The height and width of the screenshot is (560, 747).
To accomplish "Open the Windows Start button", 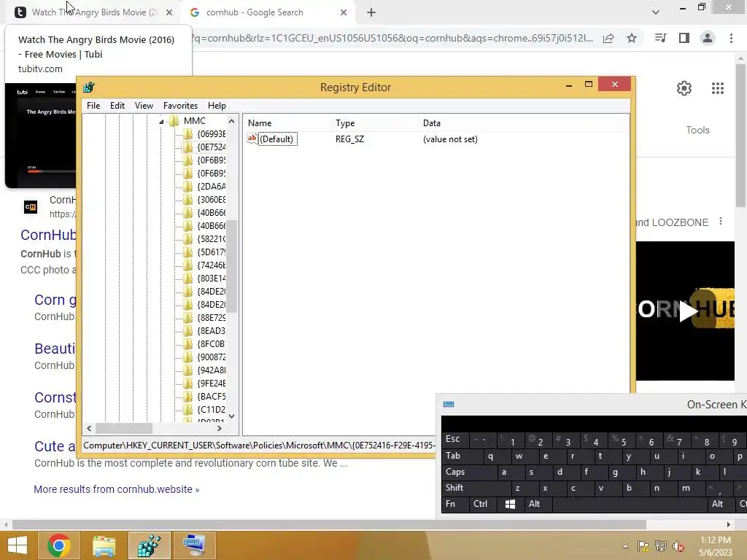I will [x=17, y=545].
